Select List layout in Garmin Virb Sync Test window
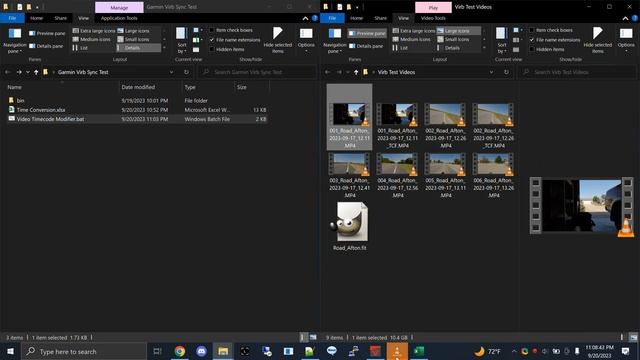Screen dimensions: 640x360 coord(80,48)
